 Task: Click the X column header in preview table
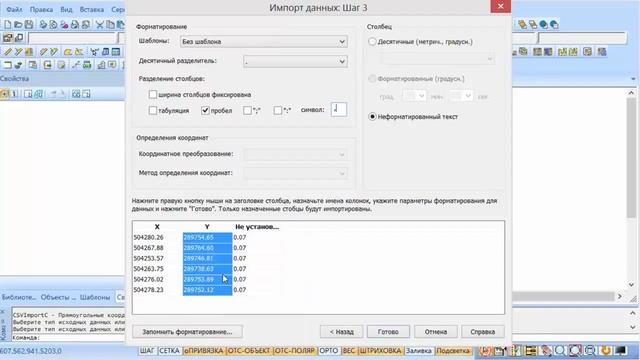pyautogui.click(x=157, y=227)
